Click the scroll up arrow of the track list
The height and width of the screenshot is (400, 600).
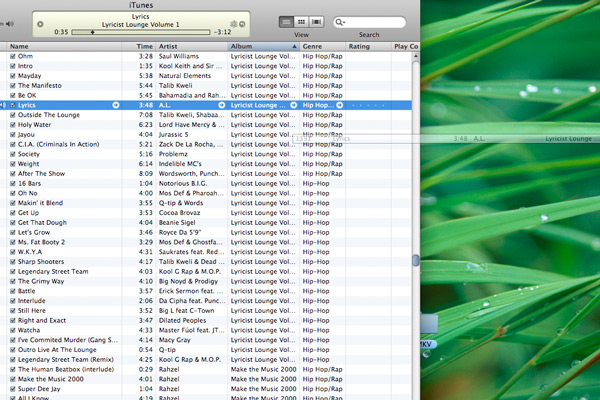[416, 56]
